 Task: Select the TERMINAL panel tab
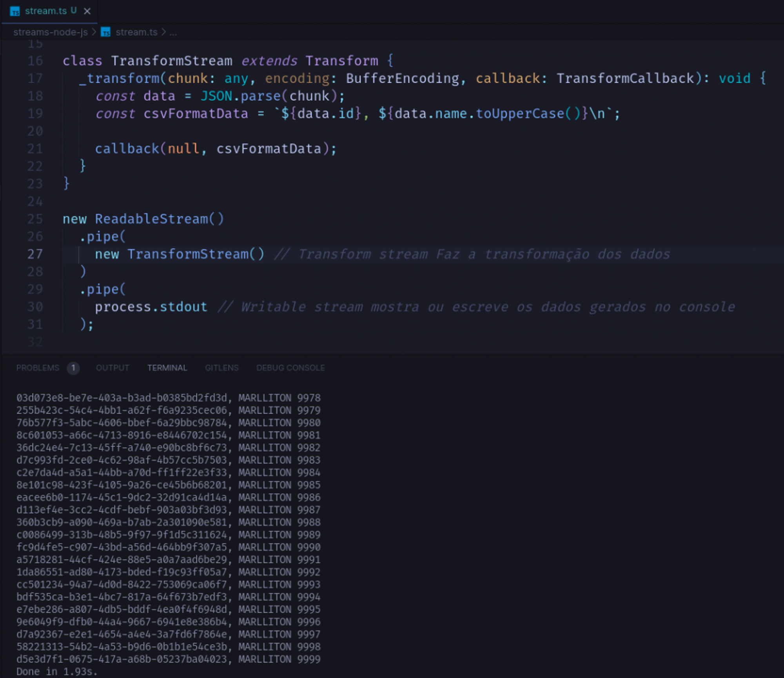(167, 368)
